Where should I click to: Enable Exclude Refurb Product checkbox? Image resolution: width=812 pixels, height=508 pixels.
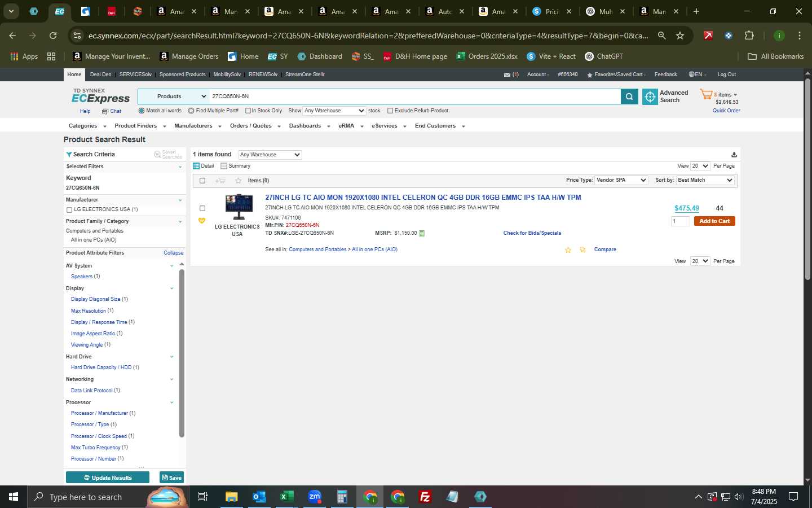coord(390,111)
